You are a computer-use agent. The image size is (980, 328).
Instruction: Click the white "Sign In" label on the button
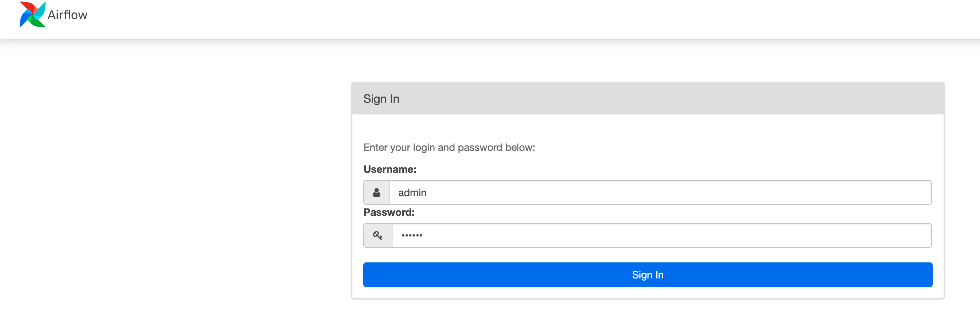pyautogui.click(x=648, y=275)
